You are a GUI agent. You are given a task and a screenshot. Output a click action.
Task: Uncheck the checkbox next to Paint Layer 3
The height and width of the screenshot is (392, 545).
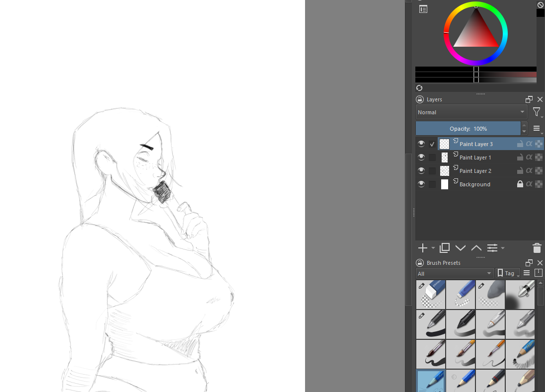pos(432,144)
